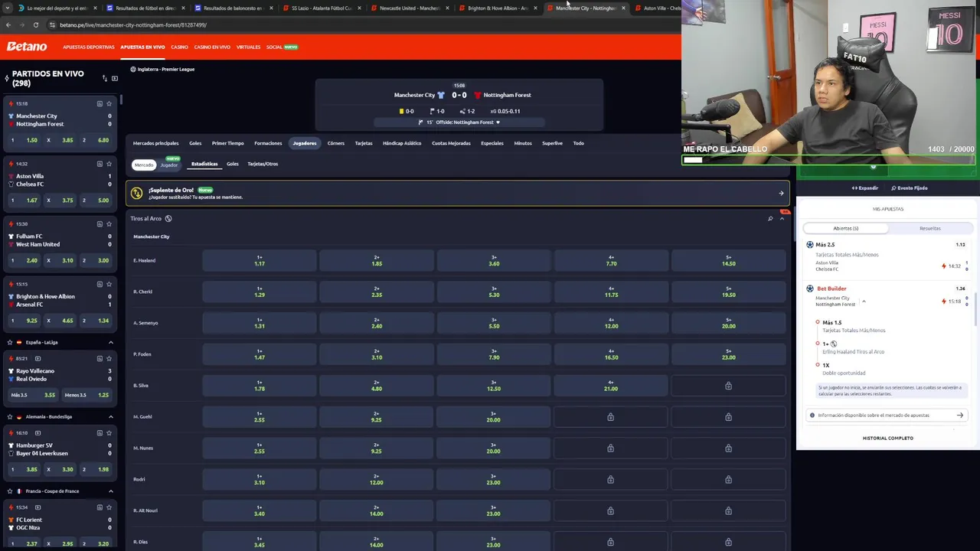Bet on the Más 3.5 odds at 3.55
The height and width of the screenshot is (551, 980).
coord(33,395)
